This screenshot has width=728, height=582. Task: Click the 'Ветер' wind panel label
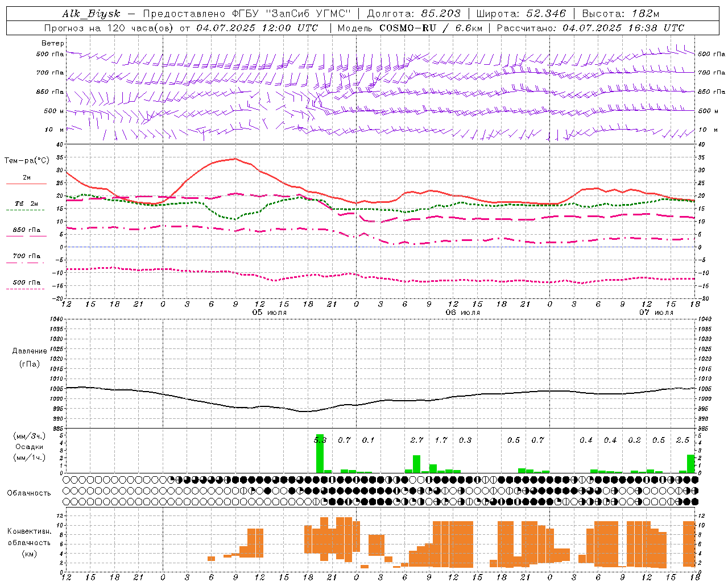point(53,43)
